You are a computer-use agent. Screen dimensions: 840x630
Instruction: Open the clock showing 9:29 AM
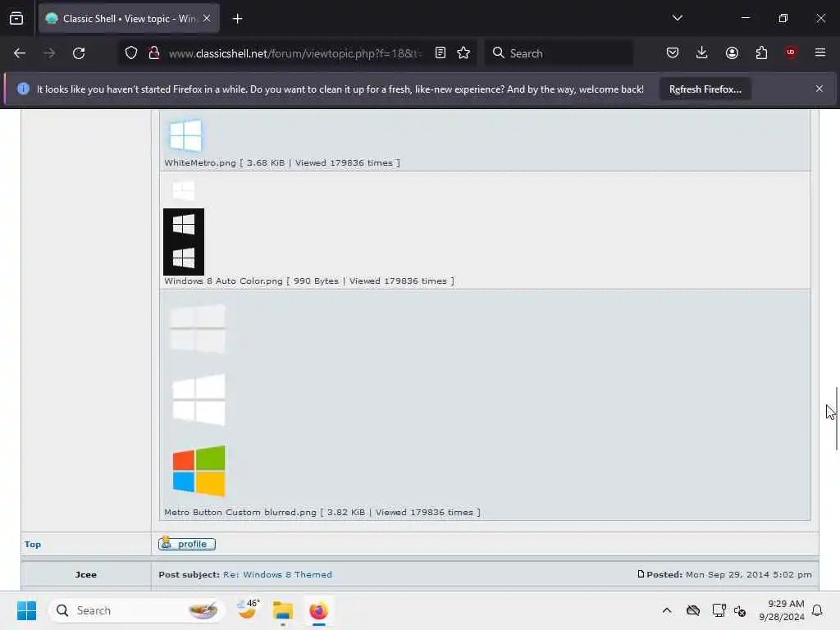782,610
